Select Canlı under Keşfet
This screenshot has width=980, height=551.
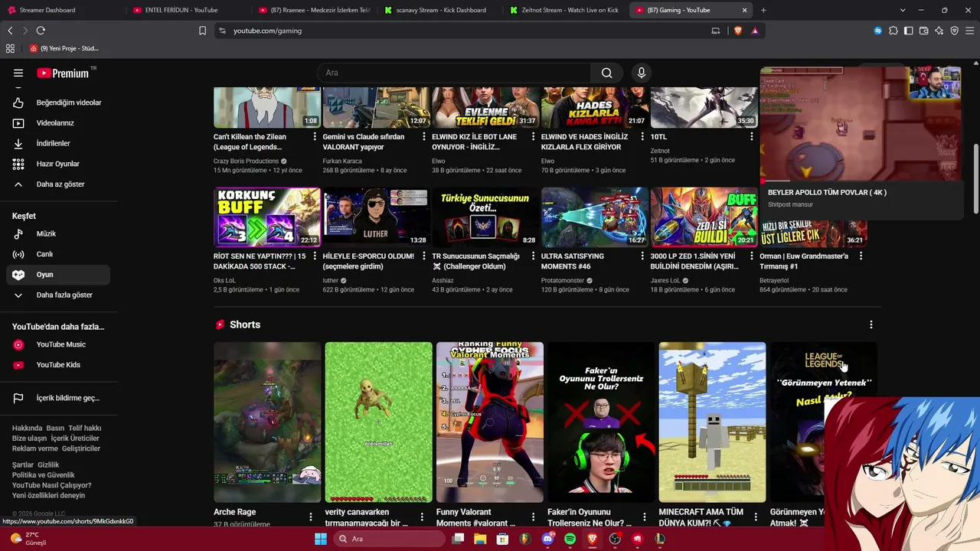[58, 254]
